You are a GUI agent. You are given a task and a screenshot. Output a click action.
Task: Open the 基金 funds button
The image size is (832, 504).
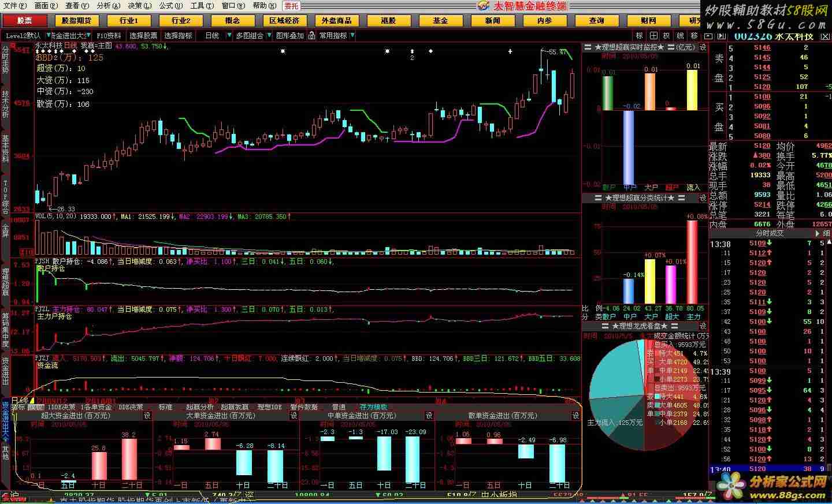(441, 20)
